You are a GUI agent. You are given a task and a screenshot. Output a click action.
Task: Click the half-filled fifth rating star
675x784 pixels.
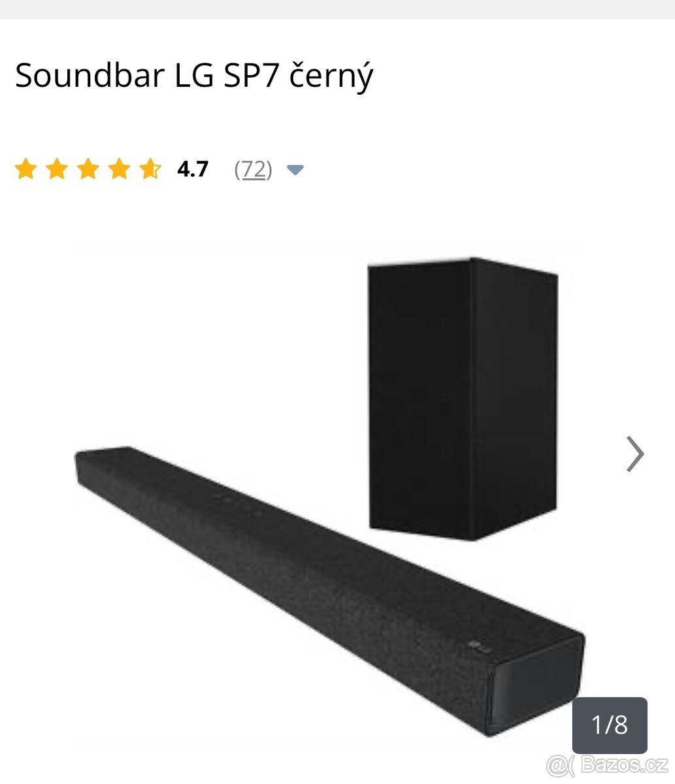[x=150, y=169]
